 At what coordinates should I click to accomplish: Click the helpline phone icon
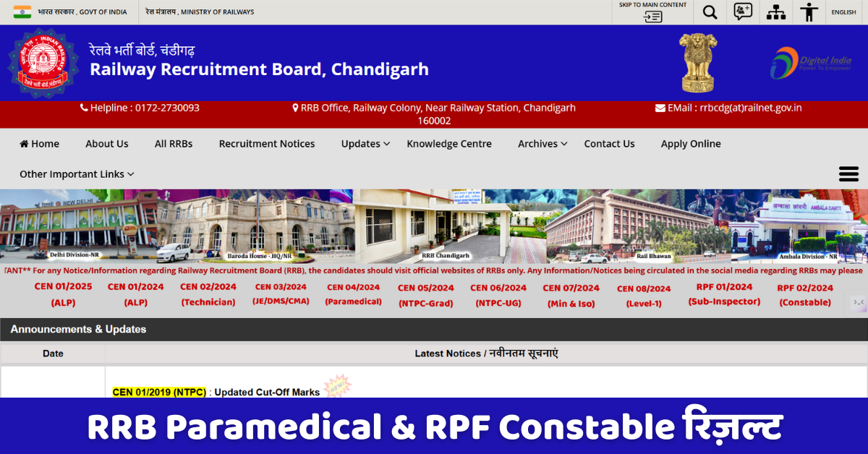tap(84, 108)
